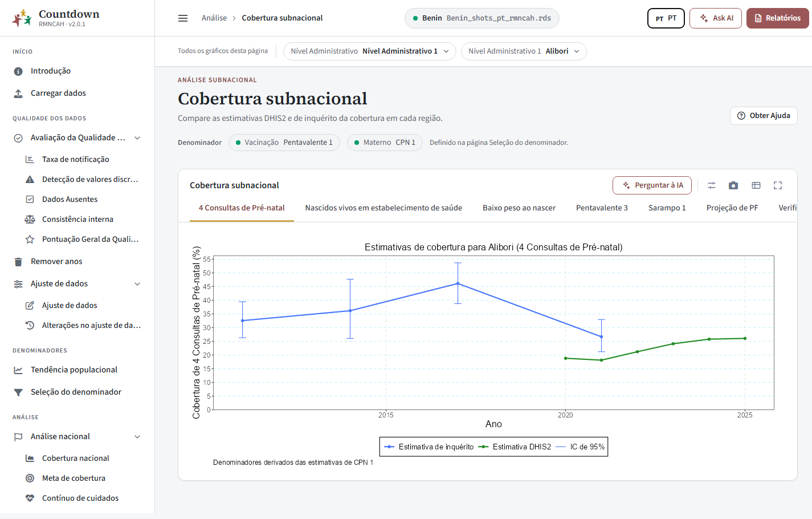Image resolution: width=812 pixels, height=519 pixels.
Task: Click the Alterações no ajuste history icon
Action: pos(30,326)
